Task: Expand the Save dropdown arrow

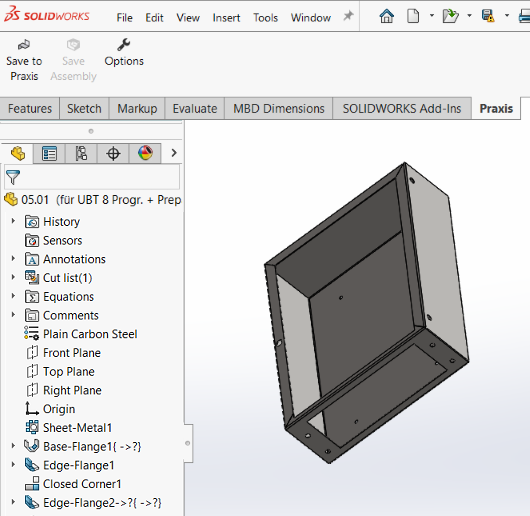Action: [x=507, y=15]
